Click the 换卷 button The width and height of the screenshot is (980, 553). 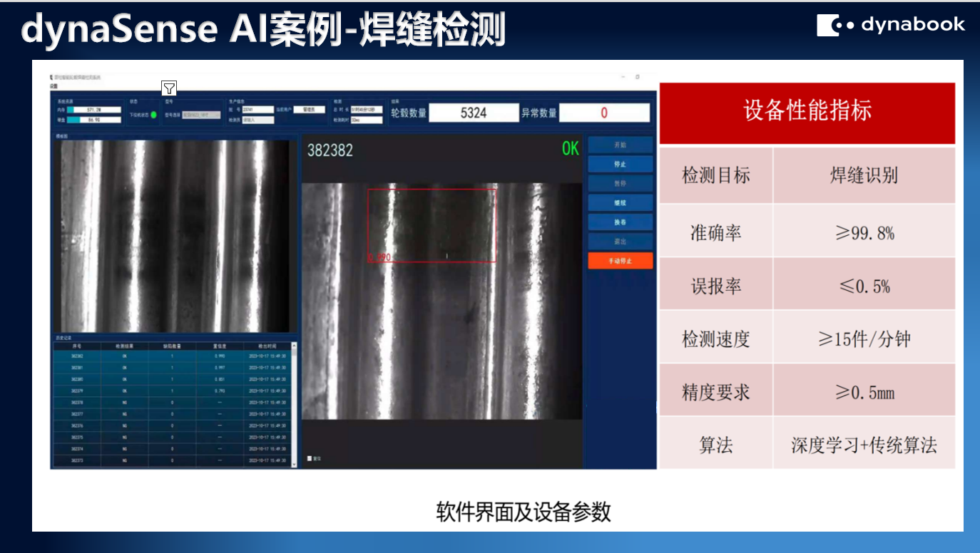pyautogui.click(x=620, y=222)
